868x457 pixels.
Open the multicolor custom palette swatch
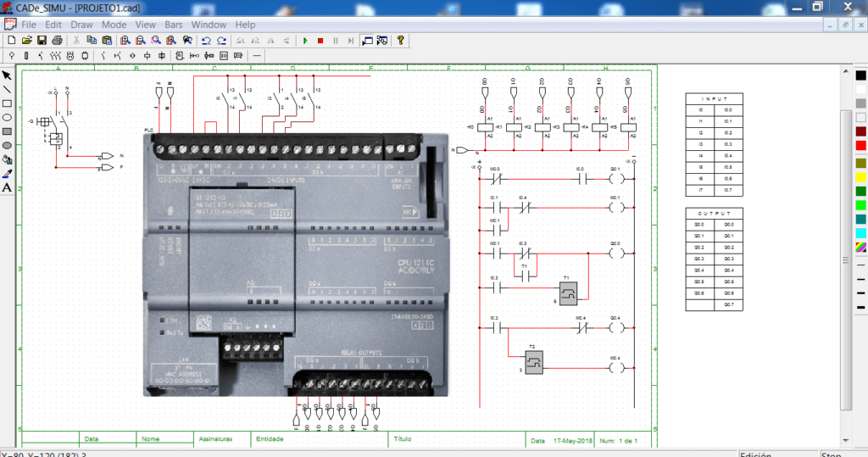point(861,247)
